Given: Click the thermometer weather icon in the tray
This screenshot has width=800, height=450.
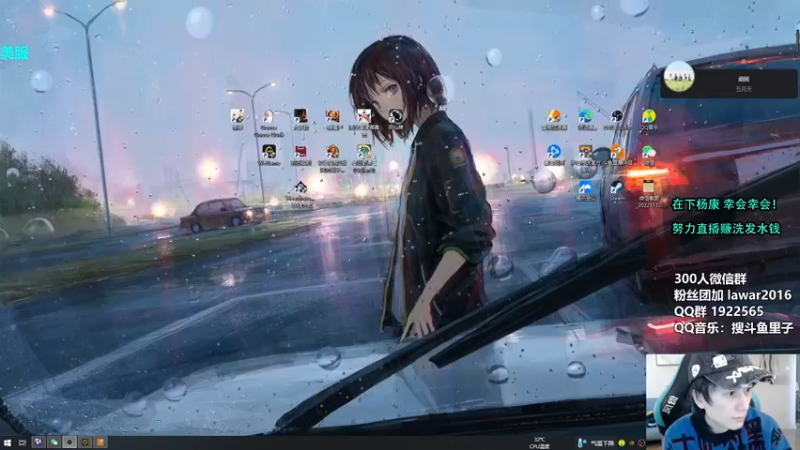Looking at the screenshot, I should pos(581,443).
